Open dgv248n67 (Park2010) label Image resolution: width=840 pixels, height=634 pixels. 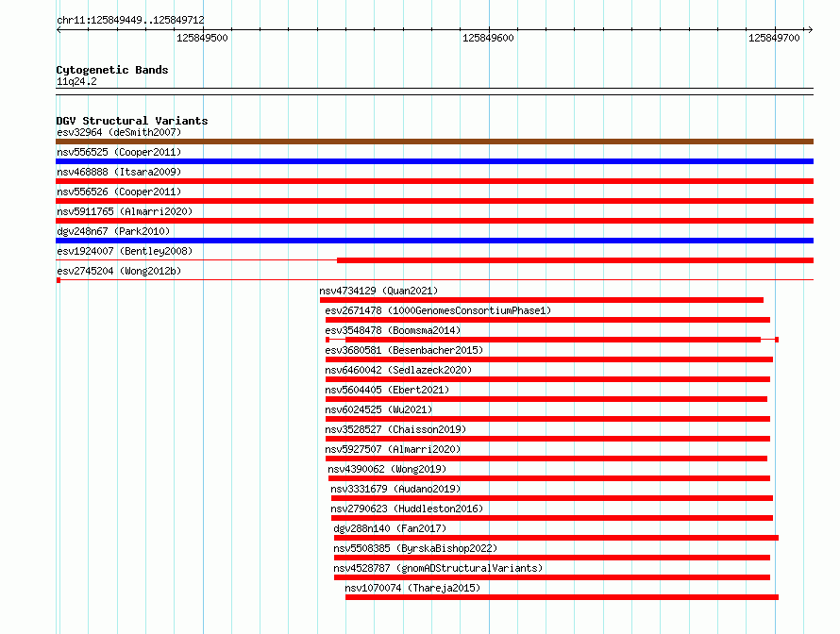click(x=113, y=231)
